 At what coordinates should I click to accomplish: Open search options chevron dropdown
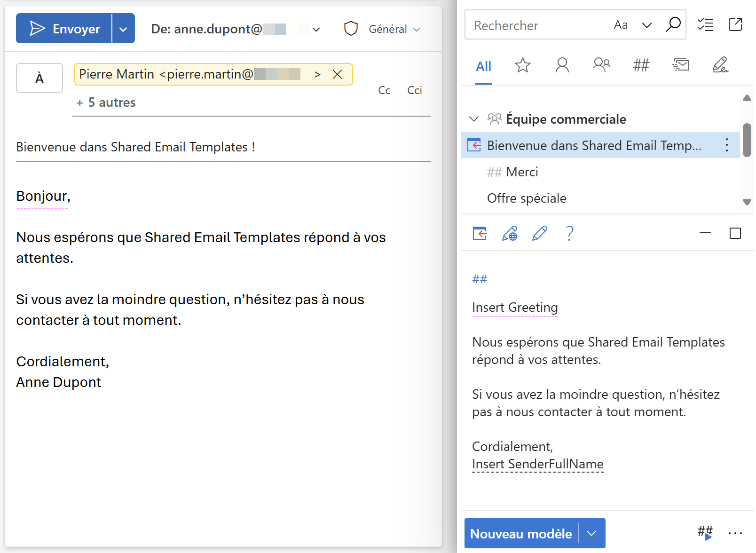coord(647,25)
